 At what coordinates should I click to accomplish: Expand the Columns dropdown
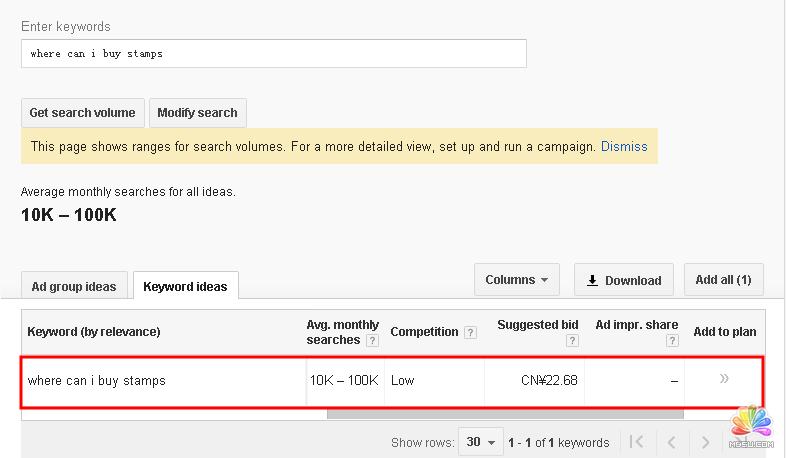tap(516, 280)
